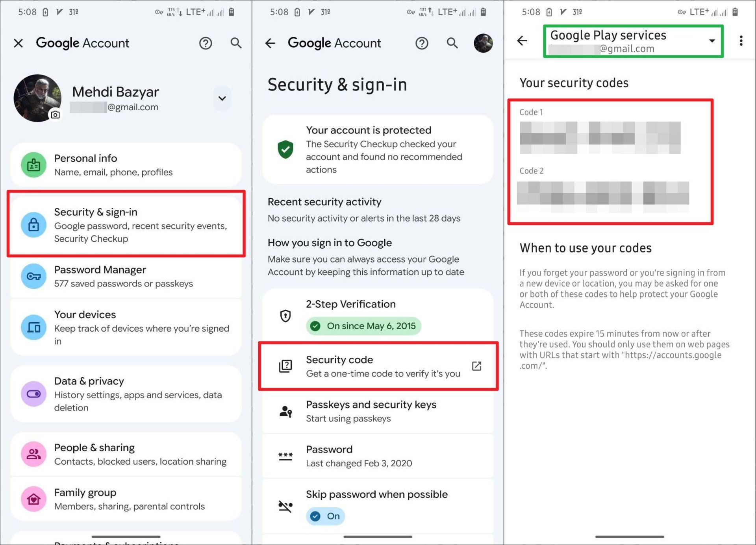Image resolution: width=756 pixels, height=545 pixels.
Task: Tap profile avatar on Security & sign-in page
Action: coord(483,43)
